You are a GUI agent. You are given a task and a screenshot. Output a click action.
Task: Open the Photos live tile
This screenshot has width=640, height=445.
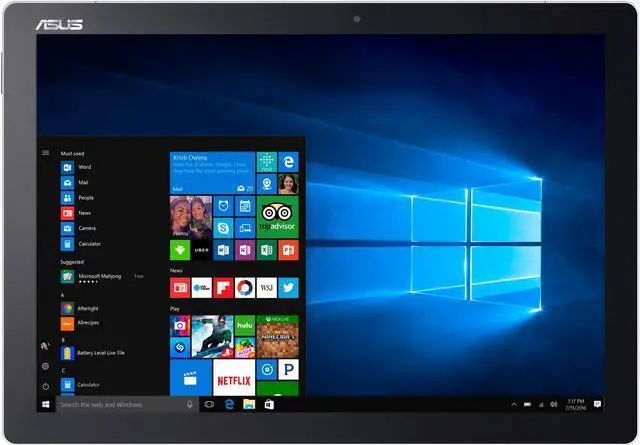191,217
